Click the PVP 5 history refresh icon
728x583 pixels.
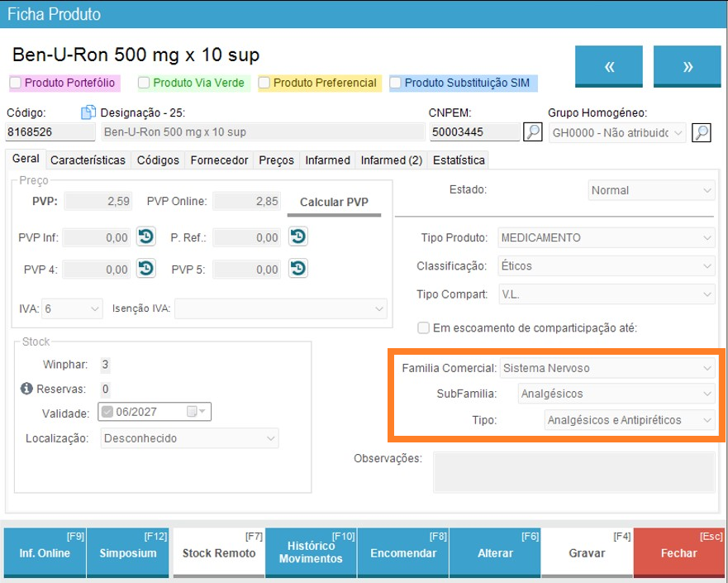(x=298, y=268)
